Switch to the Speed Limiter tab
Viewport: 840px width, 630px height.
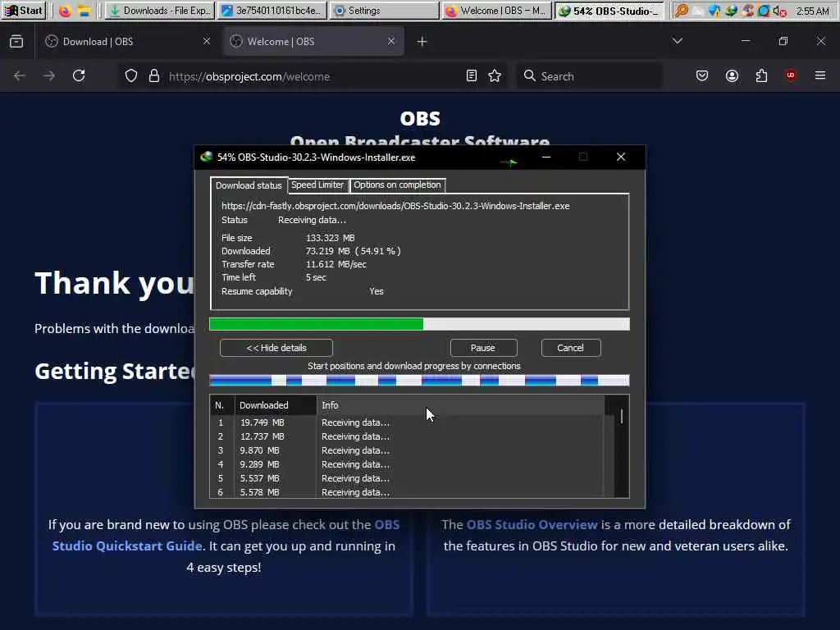click(317, 185)
